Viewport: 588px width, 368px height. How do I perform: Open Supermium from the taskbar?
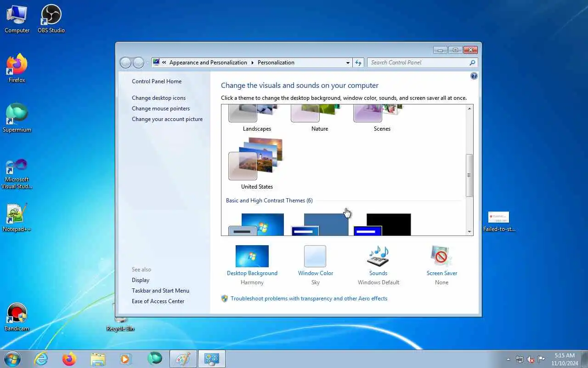pos(155,358)
